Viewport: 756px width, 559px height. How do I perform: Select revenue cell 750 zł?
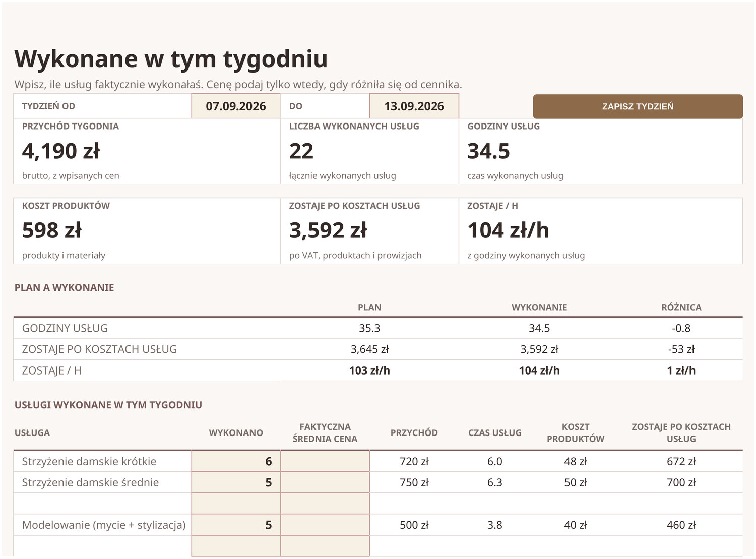click(x=414, y=482)
